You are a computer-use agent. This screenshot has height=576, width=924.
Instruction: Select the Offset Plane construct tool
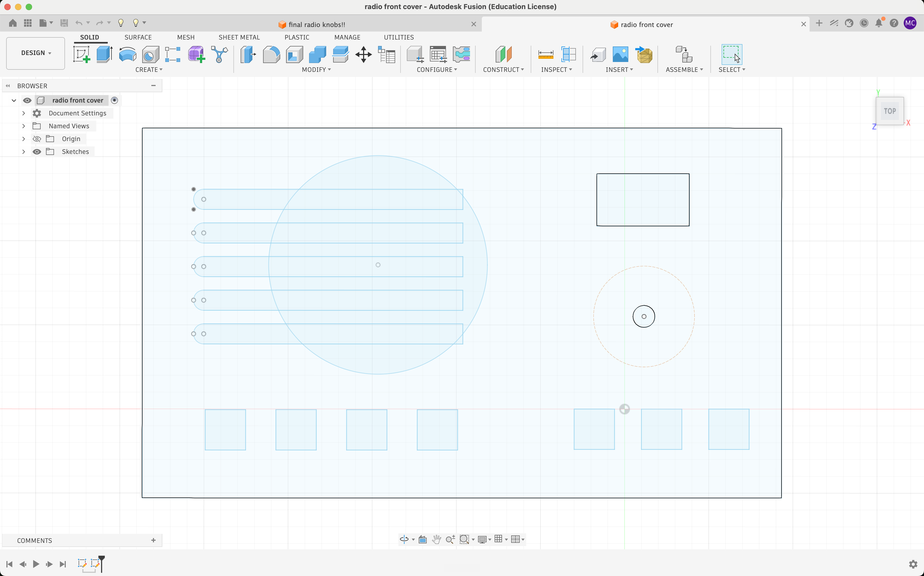503,55
